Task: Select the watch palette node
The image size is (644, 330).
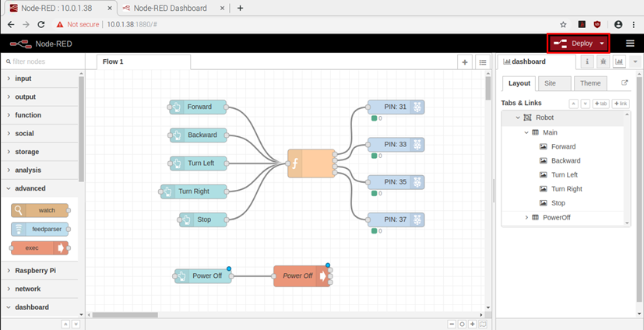Action: point(40,210)
